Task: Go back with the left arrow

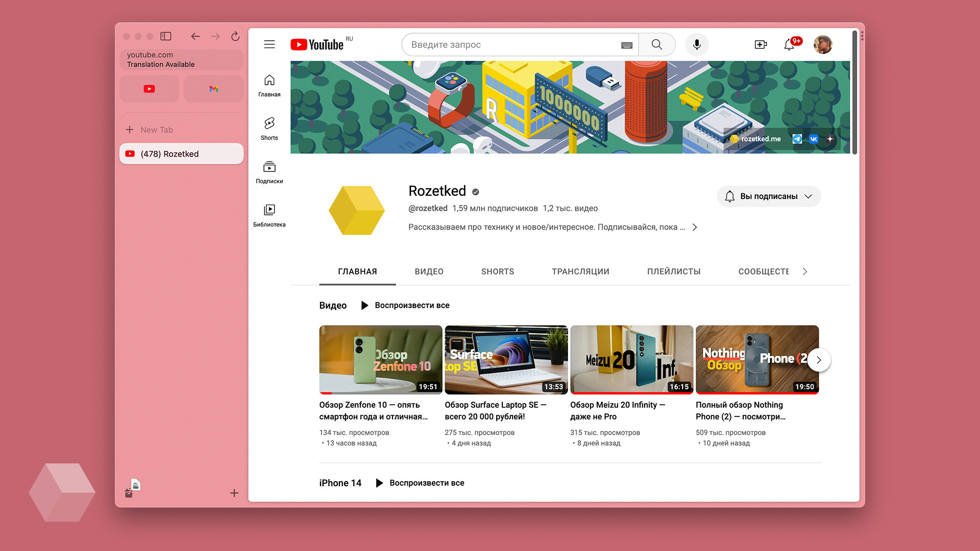Action: [x=195, y=36]
